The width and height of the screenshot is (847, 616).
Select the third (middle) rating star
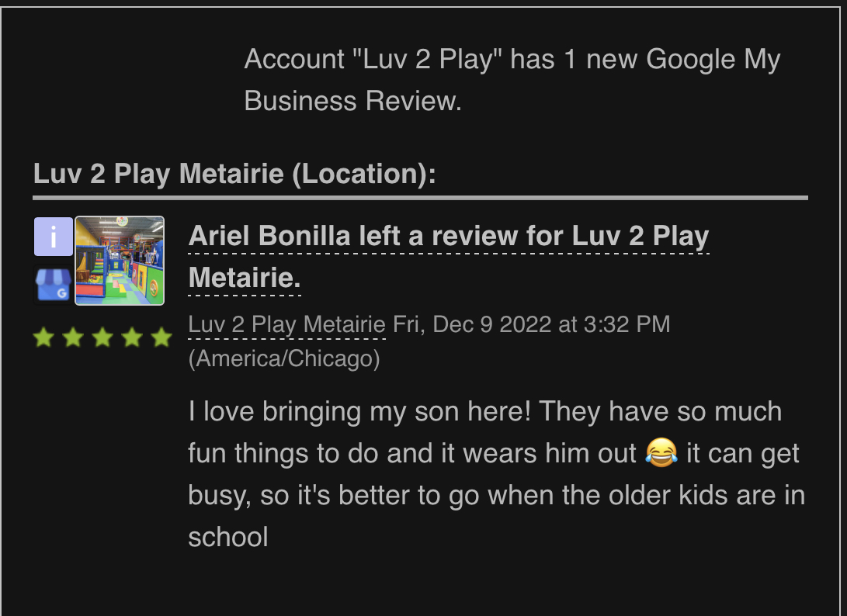pyautogui.click(x=102, y=337)
